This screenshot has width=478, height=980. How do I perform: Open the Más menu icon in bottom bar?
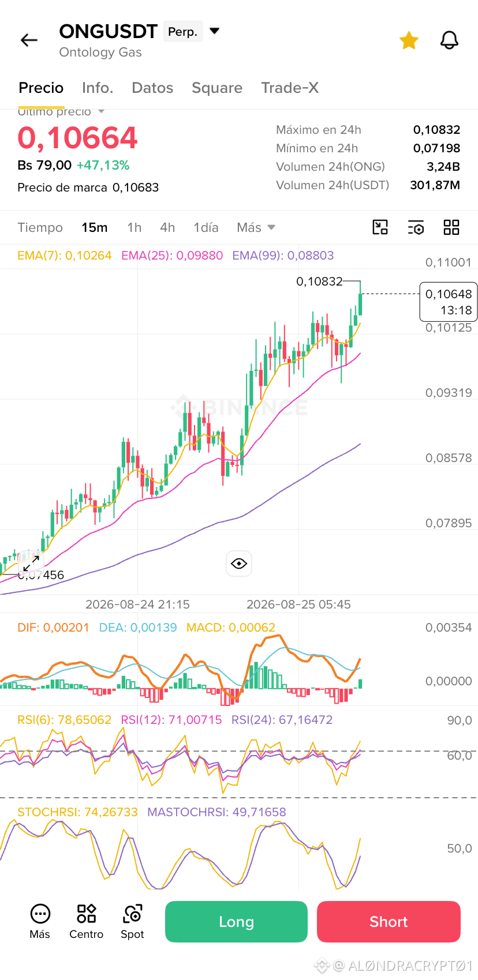tap(40, 922)
